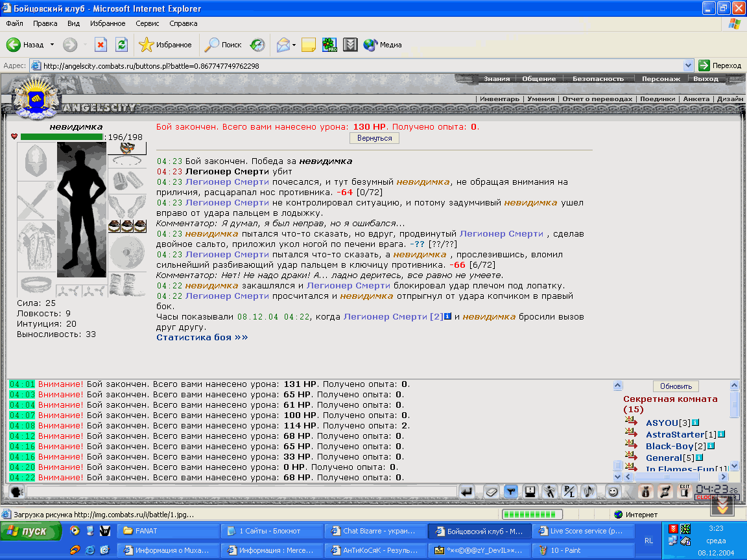Open the Сервис menu
Viewport: 747px width, 560px height.
(x=147, y=23)
